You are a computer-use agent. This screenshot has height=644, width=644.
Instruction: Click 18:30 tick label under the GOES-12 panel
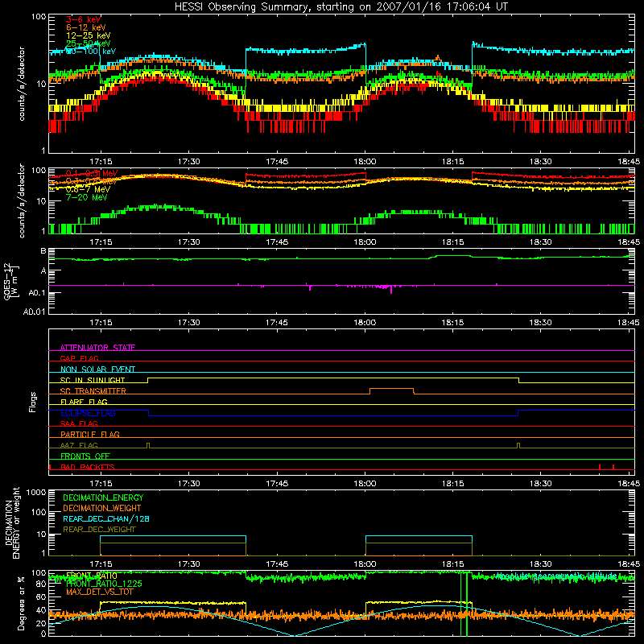point(540,323)
